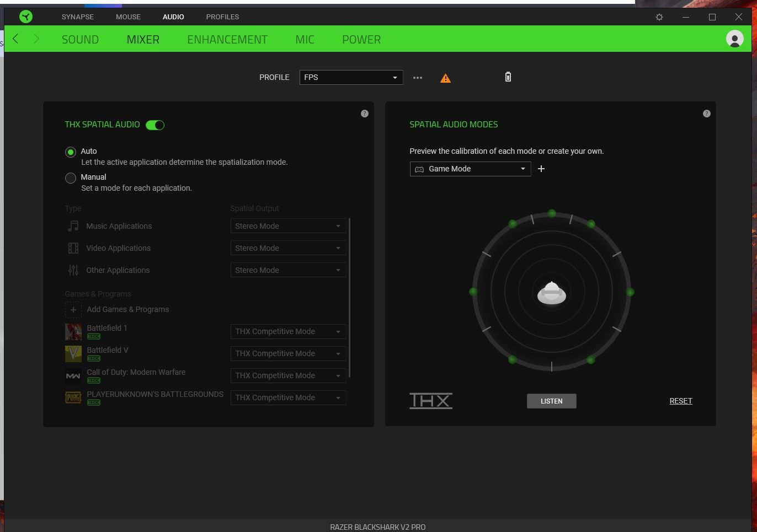This screenshot has width=757, height=532.
Task: Go forward with the right arrow
Action: 36,39
